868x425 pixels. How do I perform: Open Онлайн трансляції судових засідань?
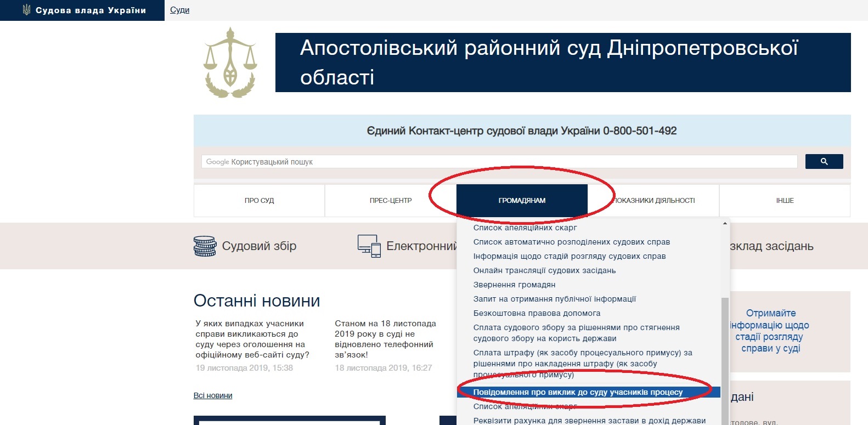click(x=544, y=270)
